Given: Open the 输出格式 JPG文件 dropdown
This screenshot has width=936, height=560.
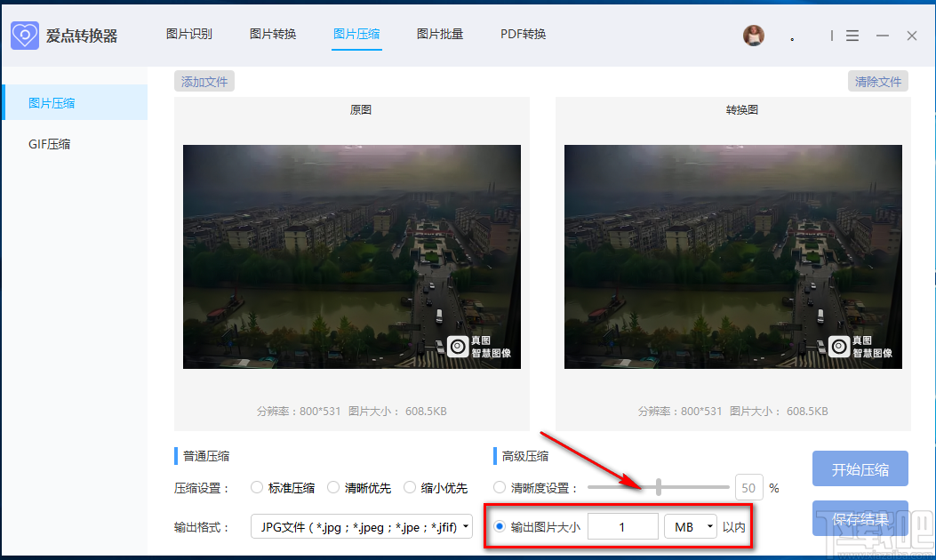Looking at the screenshot, I should [x=362, y=526].
